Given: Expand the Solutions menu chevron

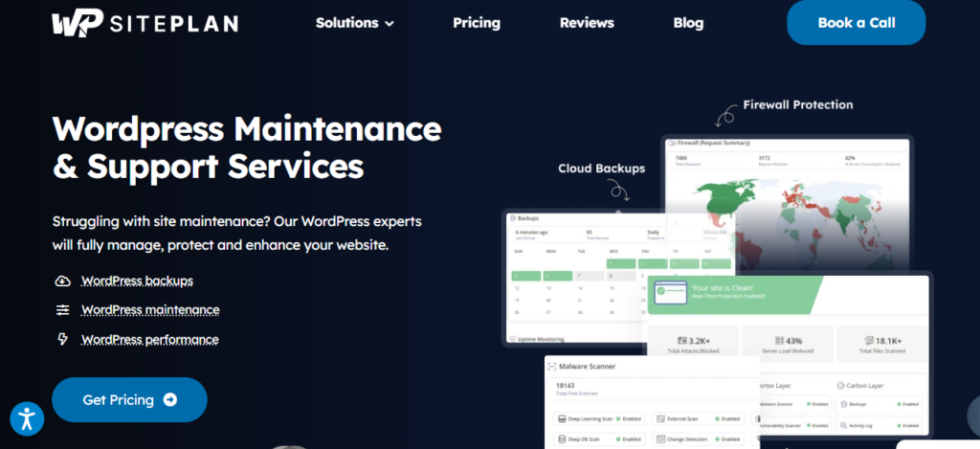Looking at the screenshot, I should (x=390, y=24).
